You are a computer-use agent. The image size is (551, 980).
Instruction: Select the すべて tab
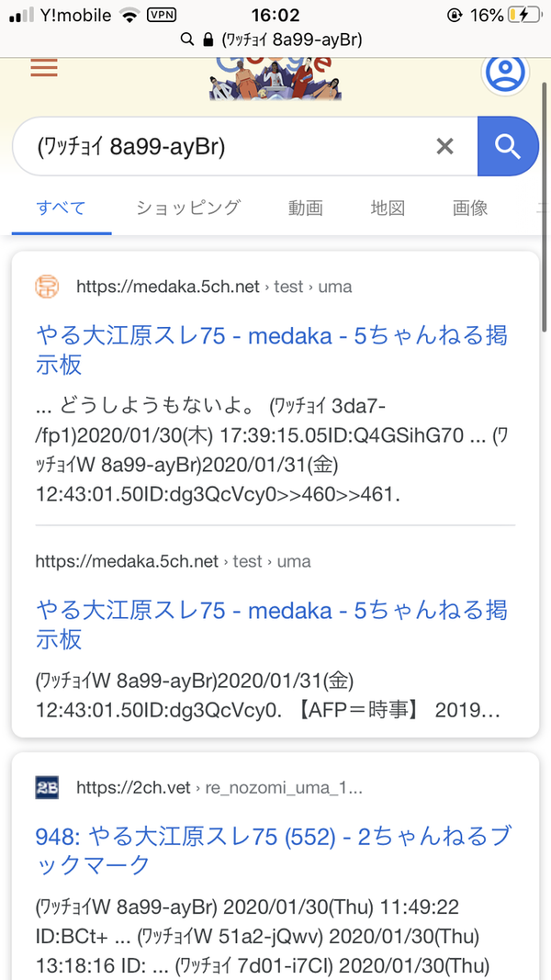[62, 208]
